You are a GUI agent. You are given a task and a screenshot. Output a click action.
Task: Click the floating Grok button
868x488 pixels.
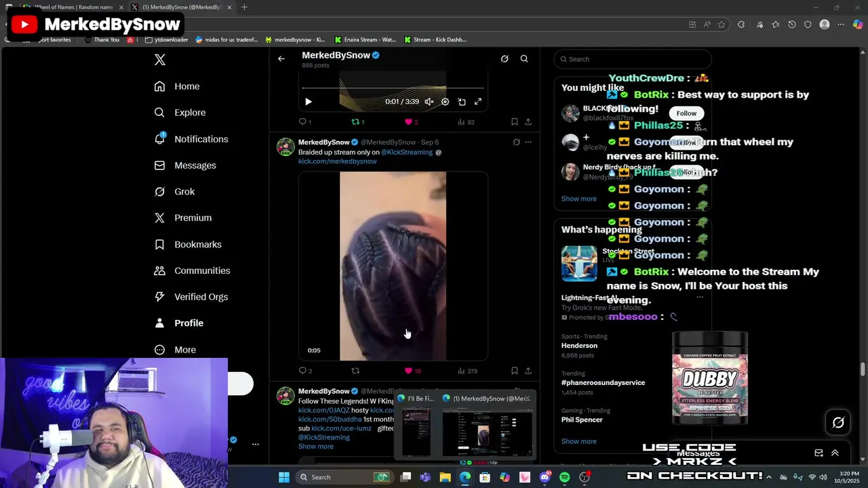(x=838, y=423)
